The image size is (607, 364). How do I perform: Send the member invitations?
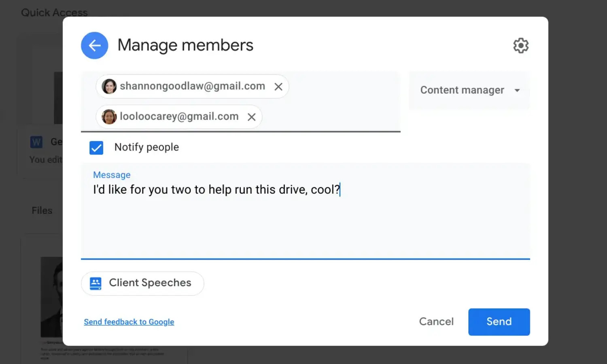click(499, 322)
